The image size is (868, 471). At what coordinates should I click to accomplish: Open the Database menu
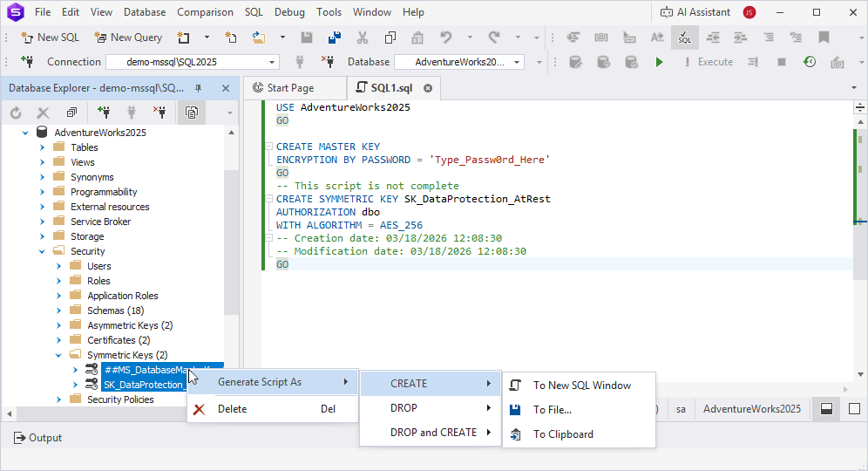(x=145, y=12)
